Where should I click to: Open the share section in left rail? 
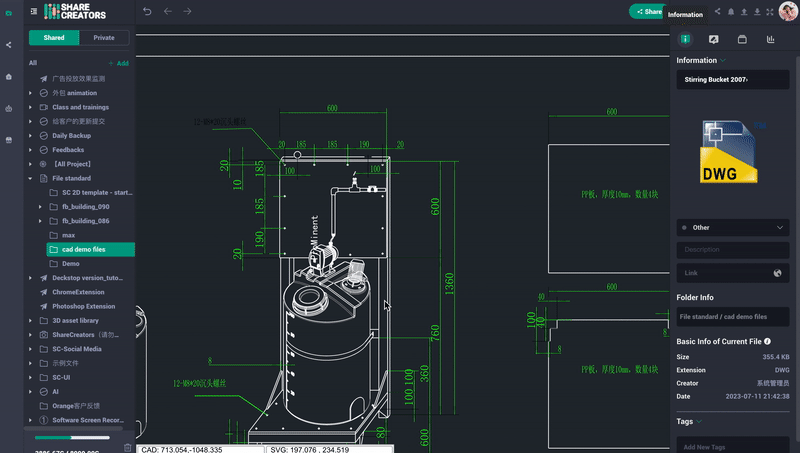(x=9, y=45)
